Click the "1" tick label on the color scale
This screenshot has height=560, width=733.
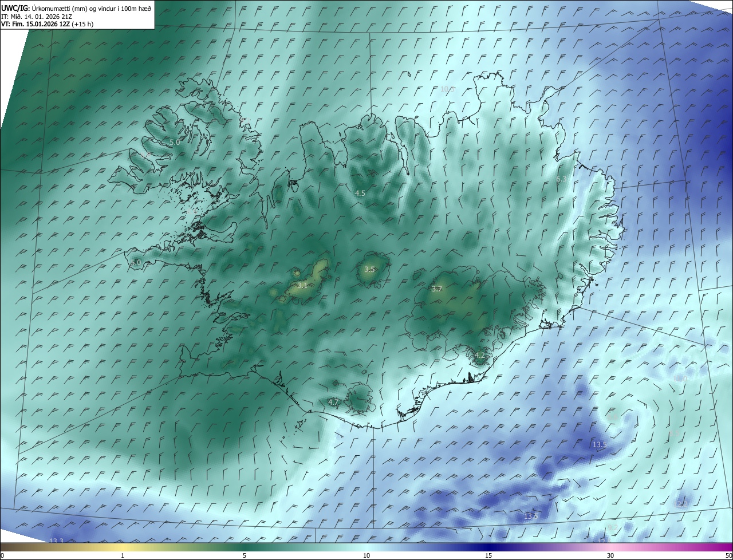(x=123, y=555)
